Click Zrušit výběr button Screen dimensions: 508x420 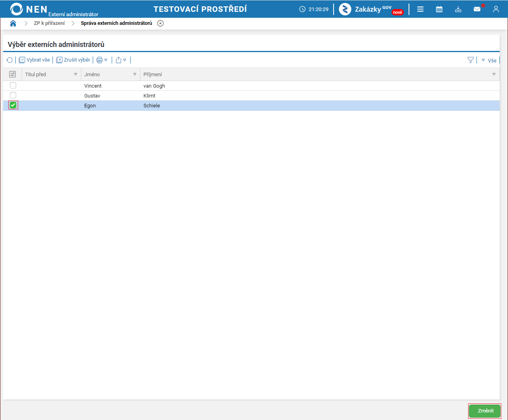73,60
